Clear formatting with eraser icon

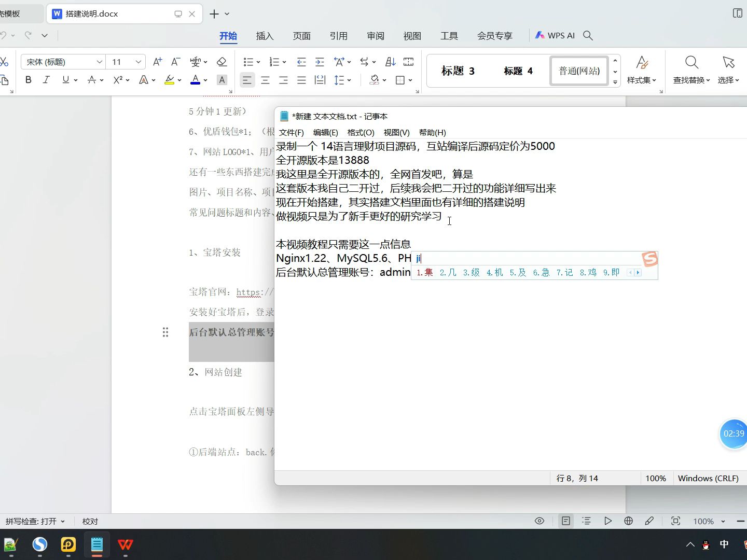[x=222, y=62]
